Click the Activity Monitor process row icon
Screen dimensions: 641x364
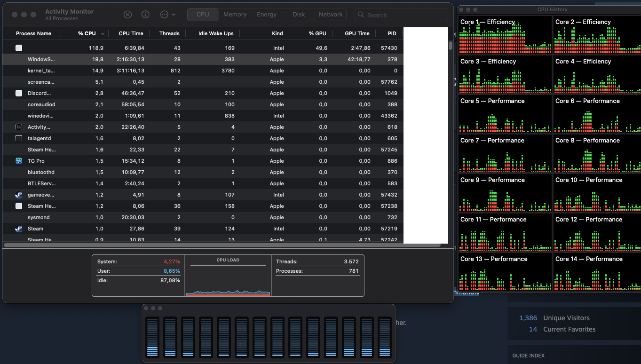coord(19,127)
